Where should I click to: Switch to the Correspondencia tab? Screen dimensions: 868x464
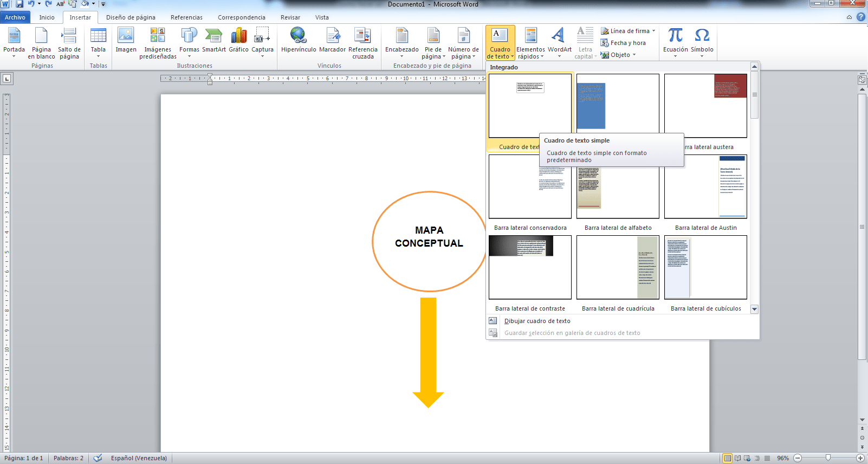tap(242, 17)
